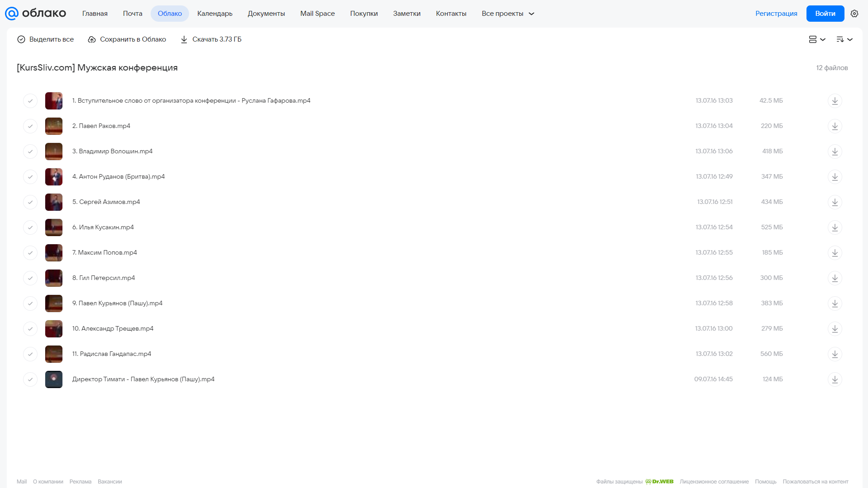Download 8. Гил Петерсил.mp4 via arrow icon
Screen dimensions: 868x488
(x=835, y=278)
